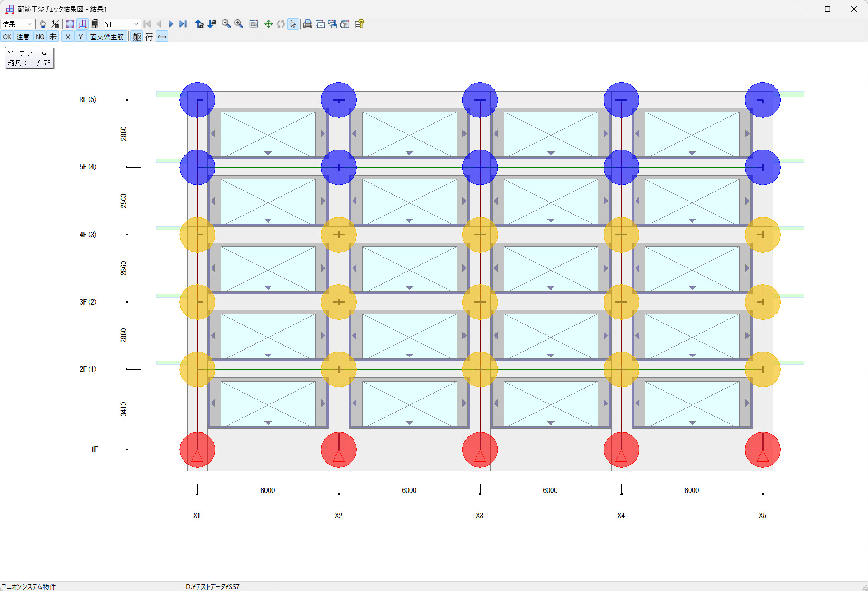Toggle the dimension arrow display button
868x591 pixels.
162,37
